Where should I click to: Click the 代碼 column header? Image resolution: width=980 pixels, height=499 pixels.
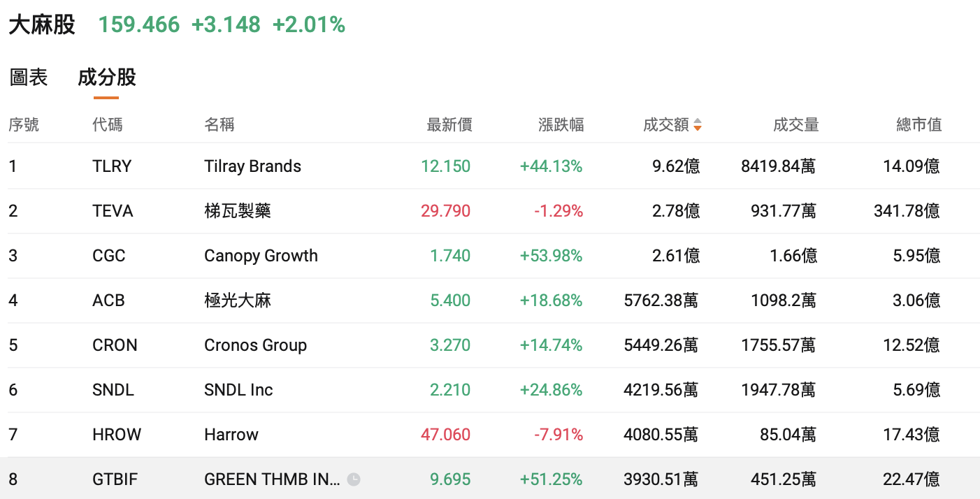(108, 125)
